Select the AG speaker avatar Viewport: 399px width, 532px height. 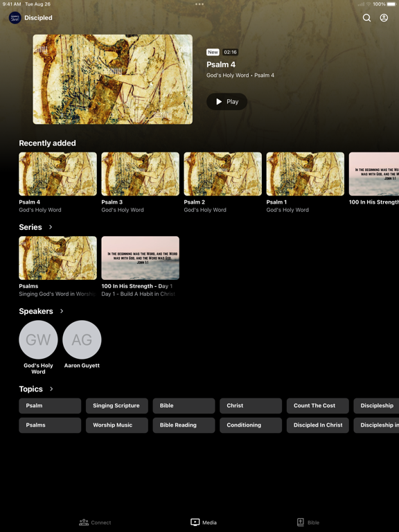82,339
